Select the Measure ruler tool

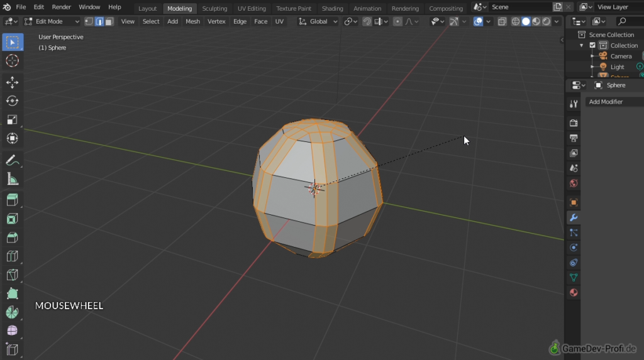tap(13, 179)
